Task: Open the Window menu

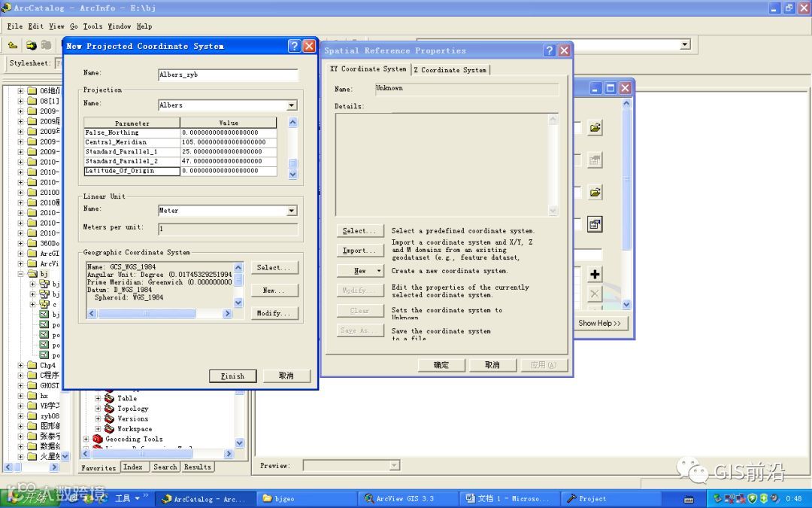Action: pos(119,26)
